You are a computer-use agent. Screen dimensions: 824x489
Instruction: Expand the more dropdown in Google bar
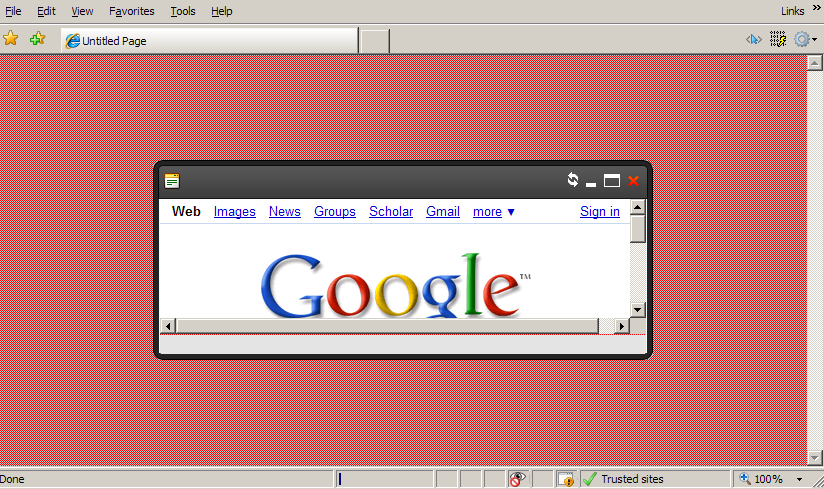click(493, 212)
